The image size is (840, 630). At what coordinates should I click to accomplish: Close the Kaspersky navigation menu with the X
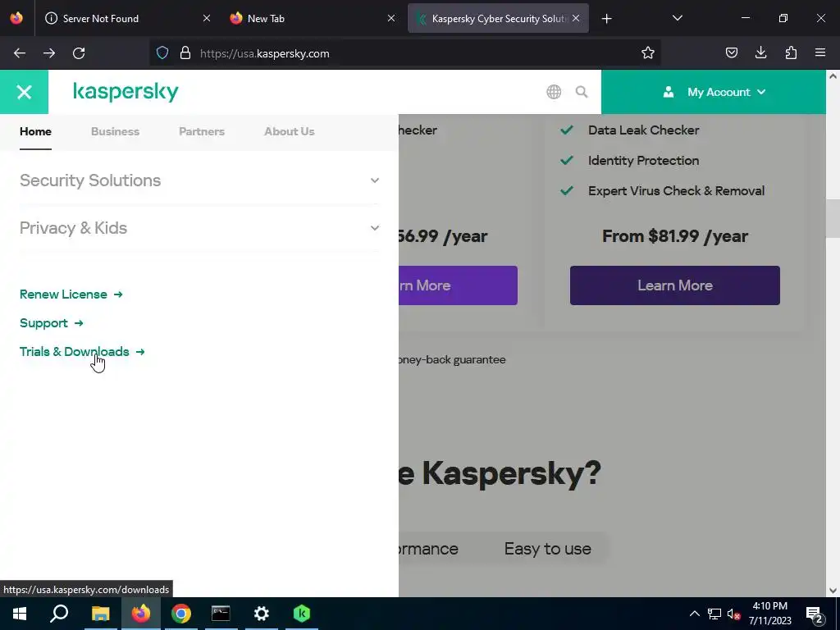click(x=24, y=92)
